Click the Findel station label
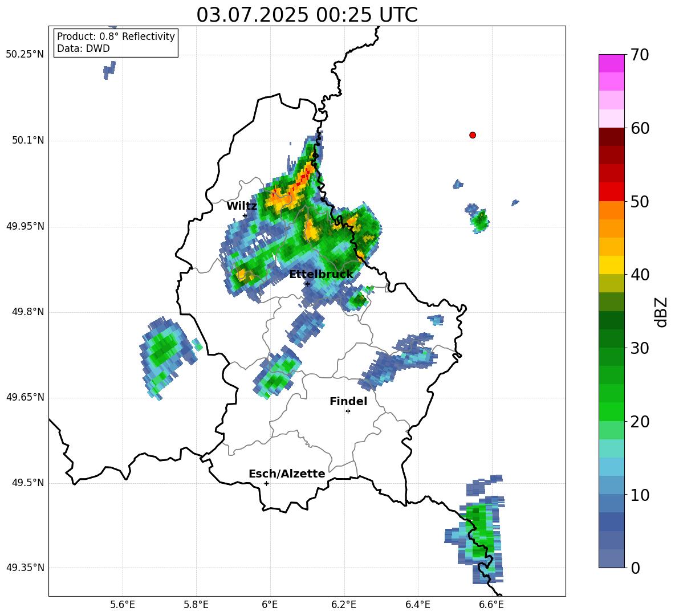This screenshot has height=616, width=675. (348, 401)
